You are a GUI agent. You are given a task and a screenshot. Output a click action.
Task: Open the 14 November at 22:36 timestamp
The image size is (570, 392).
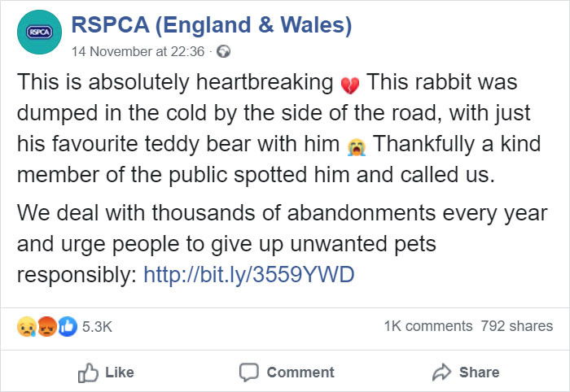click(138, 51)
